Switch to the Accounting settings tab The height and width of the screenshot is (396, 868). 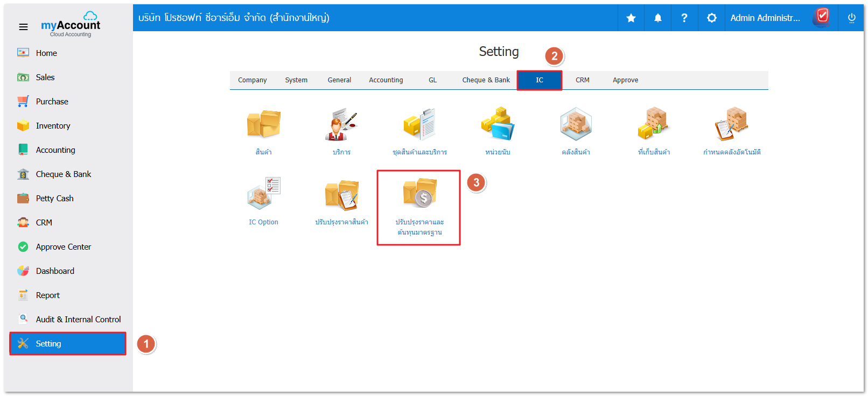click(386, 80)
